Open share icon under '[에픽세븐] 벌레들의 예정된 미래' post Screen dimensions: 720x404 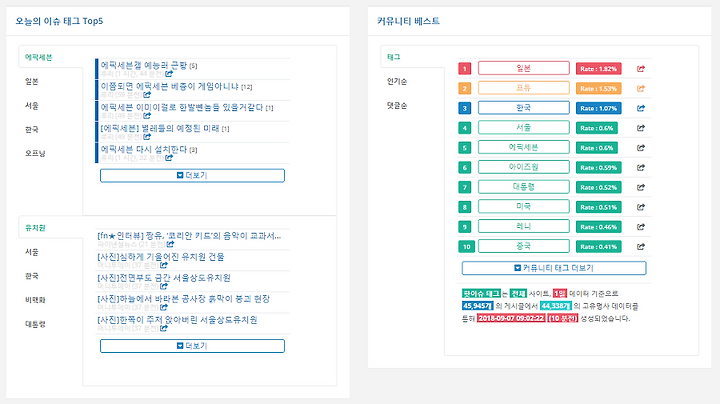[147, 137]
